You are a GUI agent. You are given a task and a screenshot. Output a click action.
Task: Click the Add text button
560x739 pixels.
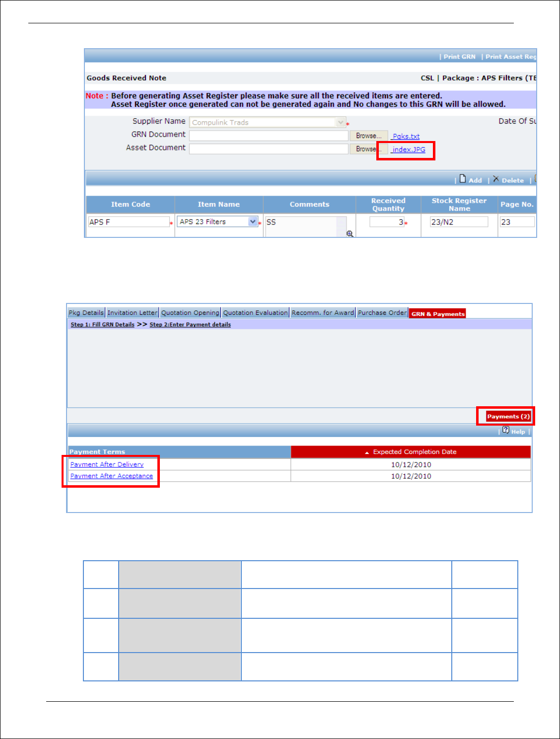[x=475, y=181]
